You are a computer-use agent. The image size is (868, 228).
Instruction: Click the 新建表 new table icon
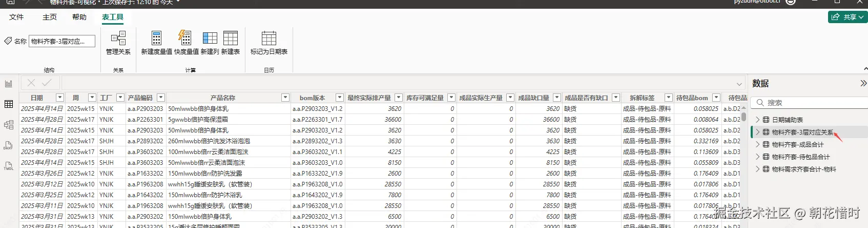[231, 39]
